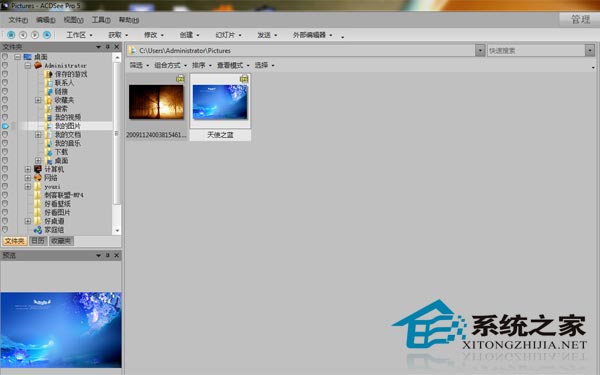Open the quick search options arrow
This screenshot has width=600, height=375.
click(590, 50)
